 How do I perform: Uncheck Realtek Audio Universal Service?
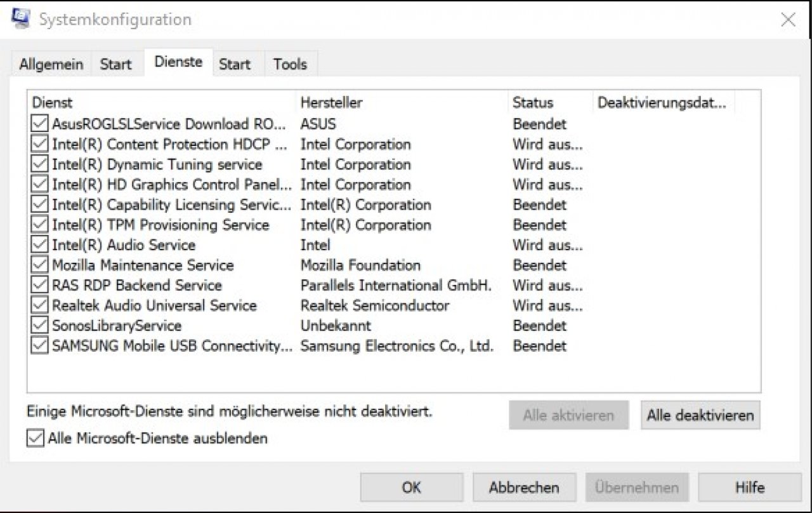39,305
